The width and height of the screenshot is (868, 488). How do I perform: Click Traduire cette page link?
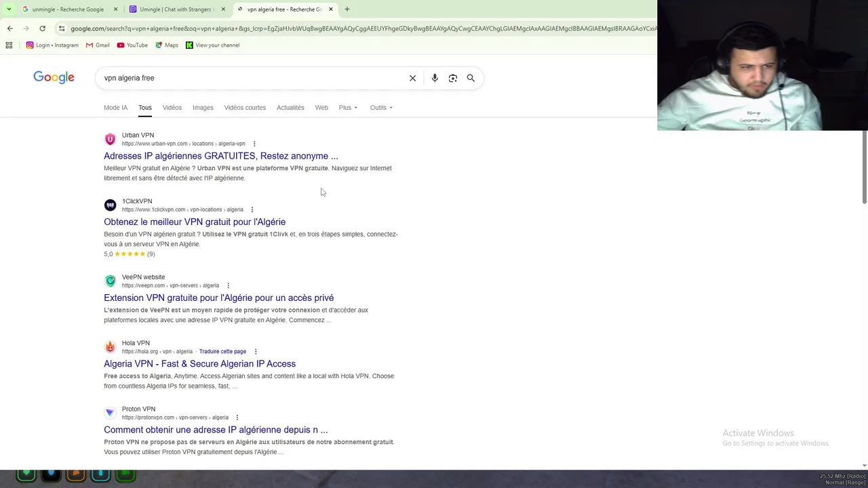(x=222, y=352)
